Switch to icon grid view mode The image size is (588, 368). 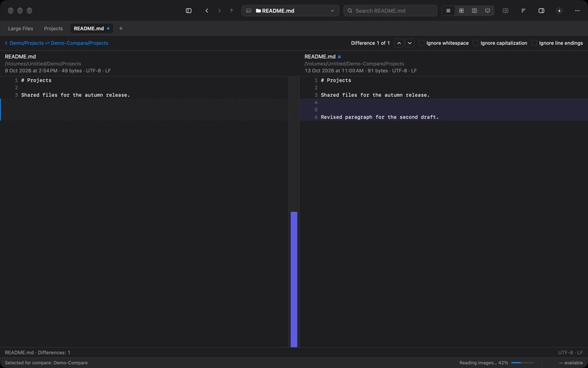[x=461, y=11]
